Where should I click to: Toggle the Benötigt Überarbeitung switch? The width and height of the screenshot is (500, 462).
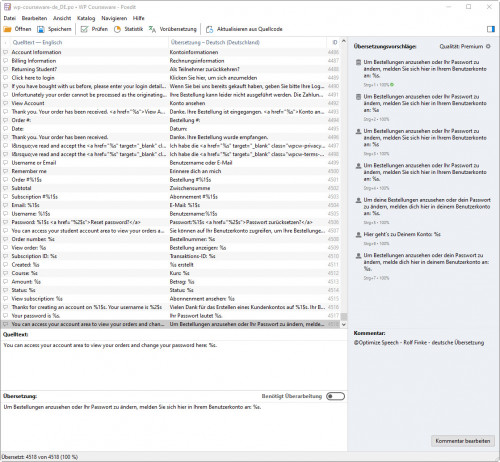(x=335, y=396)
